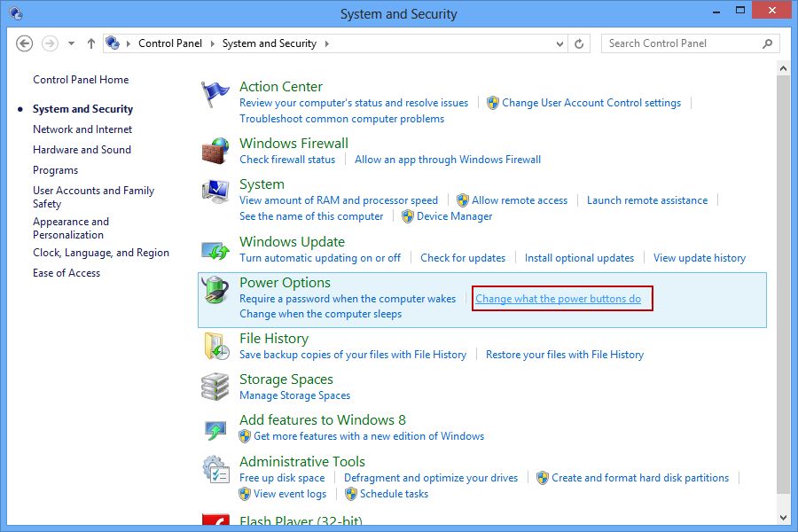Open the Programs category
Image resolution: width=798 pixels, height=532 pixels.
[x=56, y=170]
